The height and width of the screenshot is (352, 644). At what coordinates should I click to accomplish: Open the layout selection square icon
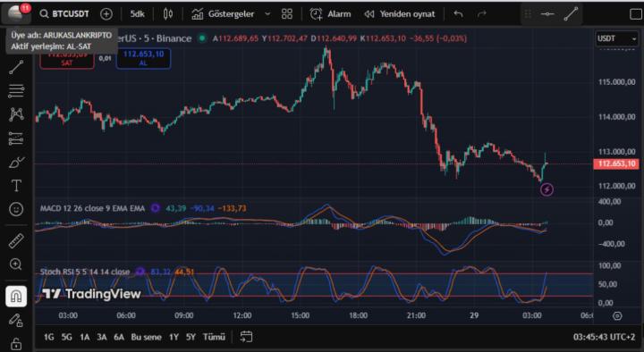(x=636, y=14)
